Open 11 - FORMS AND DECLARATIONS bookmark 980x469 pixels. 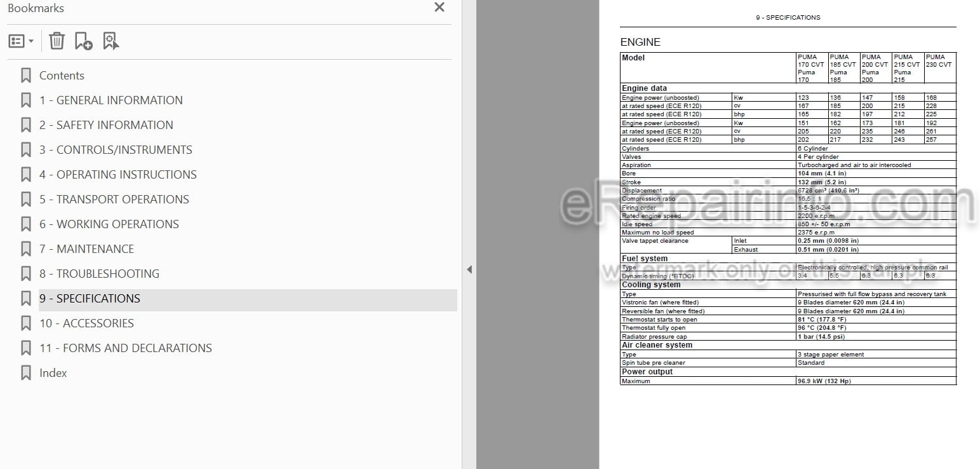tap(125, 348)
